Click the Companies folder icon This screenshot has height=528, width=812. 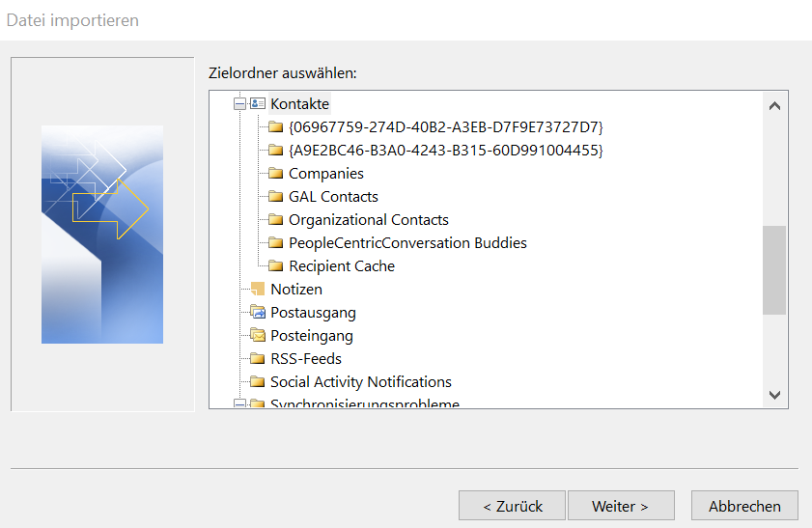click(x=275, y=173)
